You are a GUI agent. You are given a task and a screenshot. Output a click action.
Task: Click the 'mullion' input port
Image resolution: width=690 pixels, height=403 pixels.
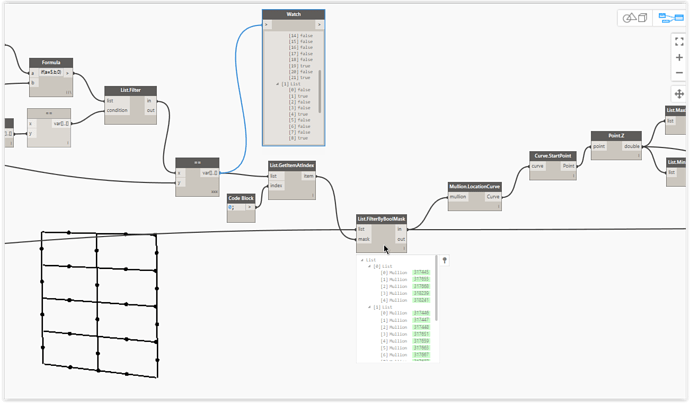pos(458,197)
